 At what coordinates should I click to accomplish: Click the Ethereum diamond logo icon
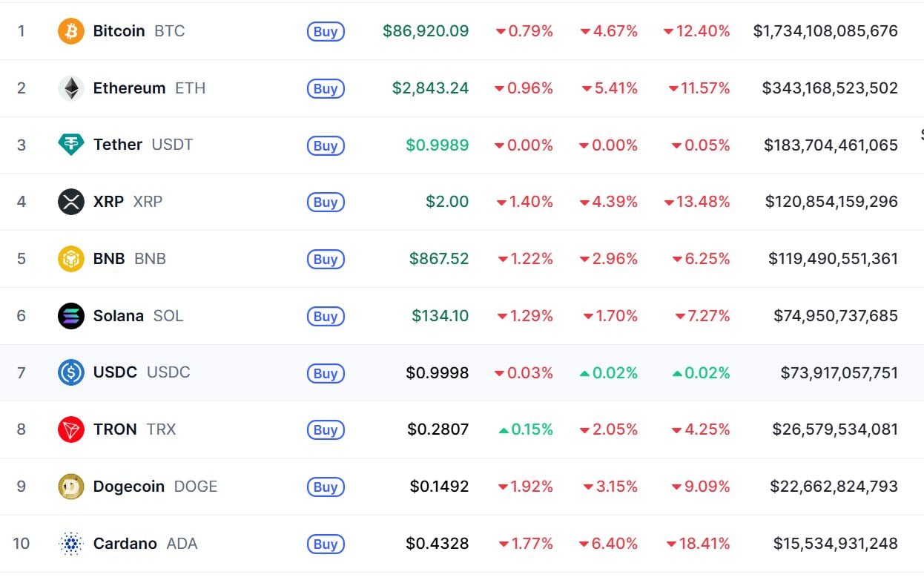pyautogui.click(x=71, y=88)
